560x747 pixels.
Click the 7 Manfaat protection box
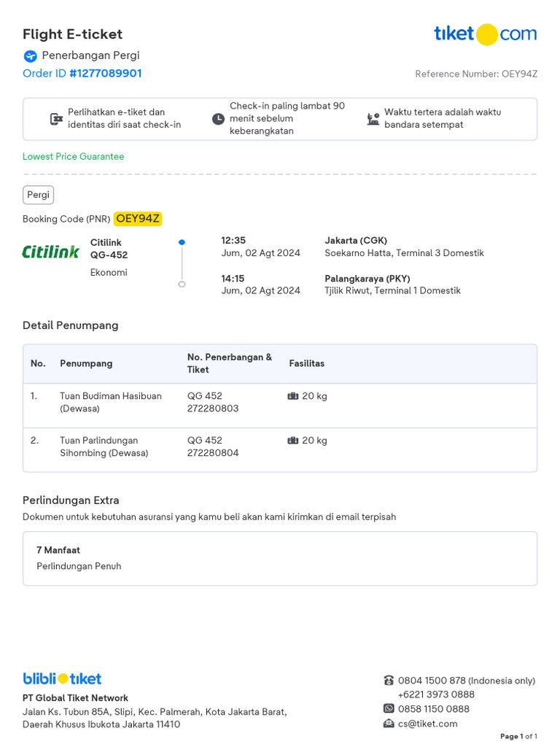[x=280, y=558]
